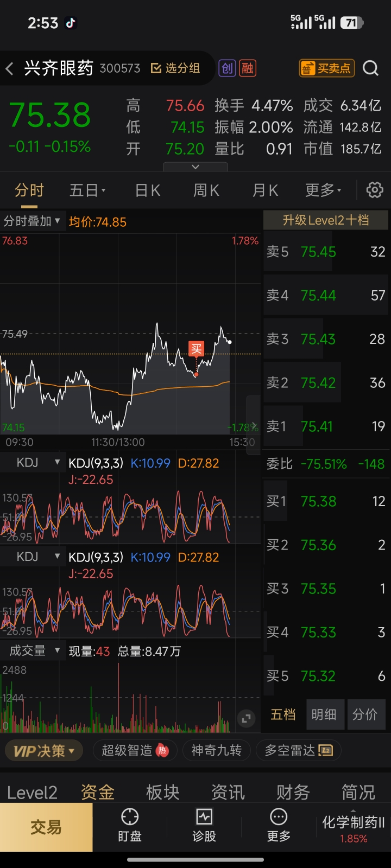Open Level2 bottom tab

[32, 793]
